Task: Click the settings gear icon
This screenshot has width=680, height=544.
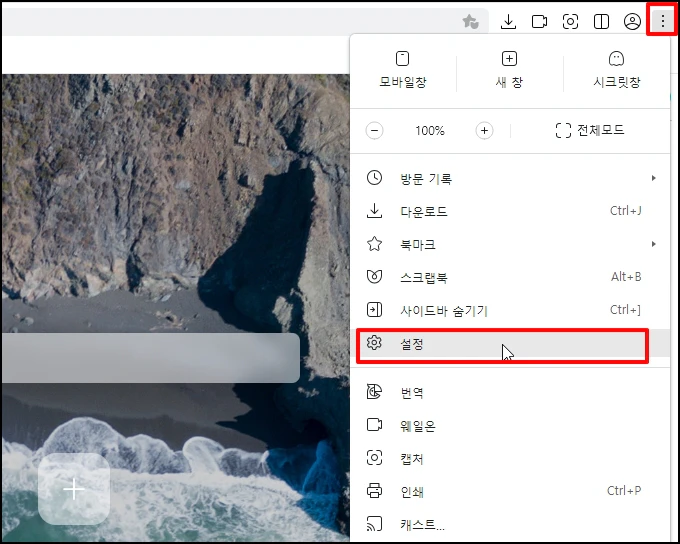Action: click(374, 343)
